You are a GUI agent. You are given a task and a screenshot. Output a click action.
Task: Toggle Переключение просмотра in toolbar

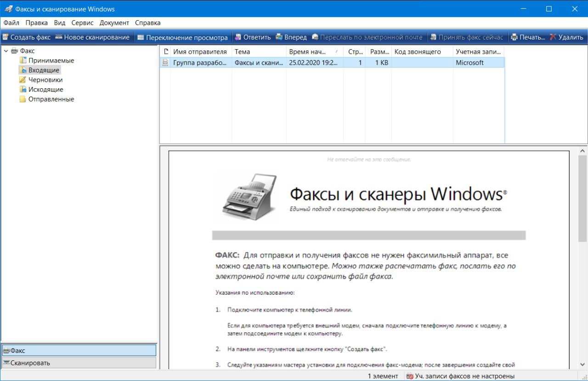[x=182, y=37]
